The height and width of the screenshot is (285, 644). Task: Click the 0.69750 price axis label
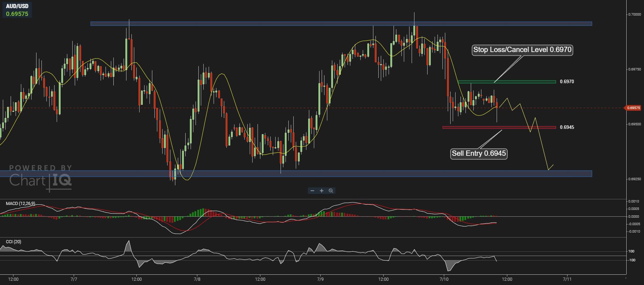point(634,70)
